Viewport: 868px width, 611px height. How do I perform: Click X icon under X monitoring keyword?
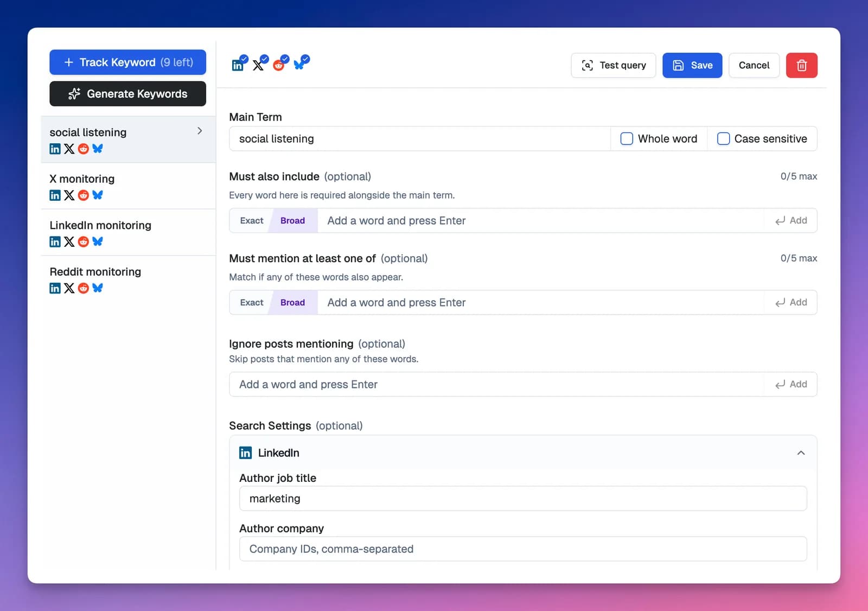[x=69, y=195]
